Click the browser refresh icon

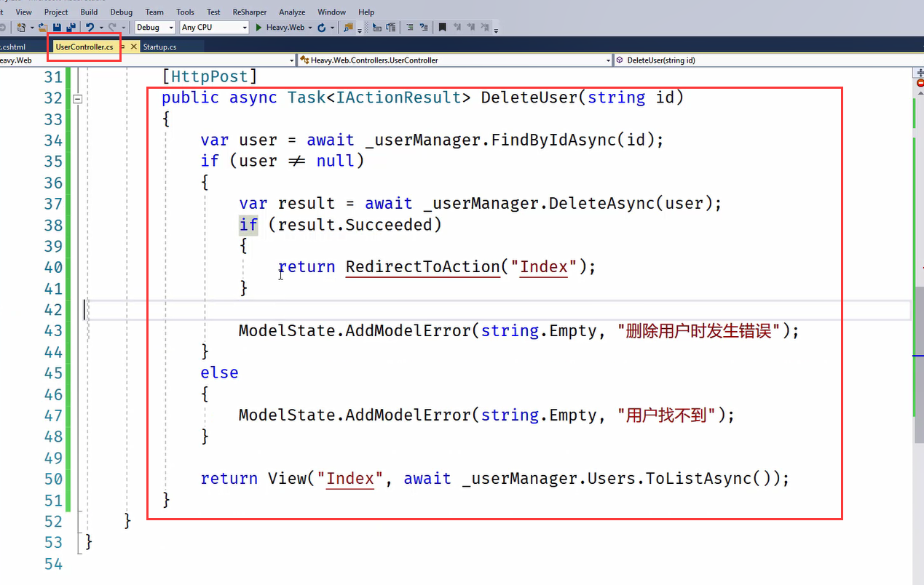(x=321, y=27)
